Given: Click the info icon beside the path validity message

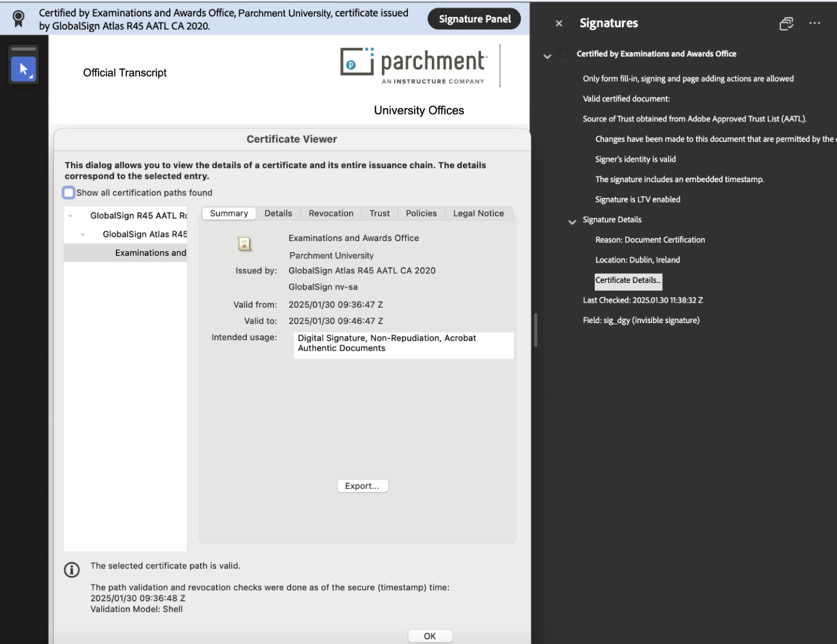Looking at the screenshot, I should coord(72,570).
